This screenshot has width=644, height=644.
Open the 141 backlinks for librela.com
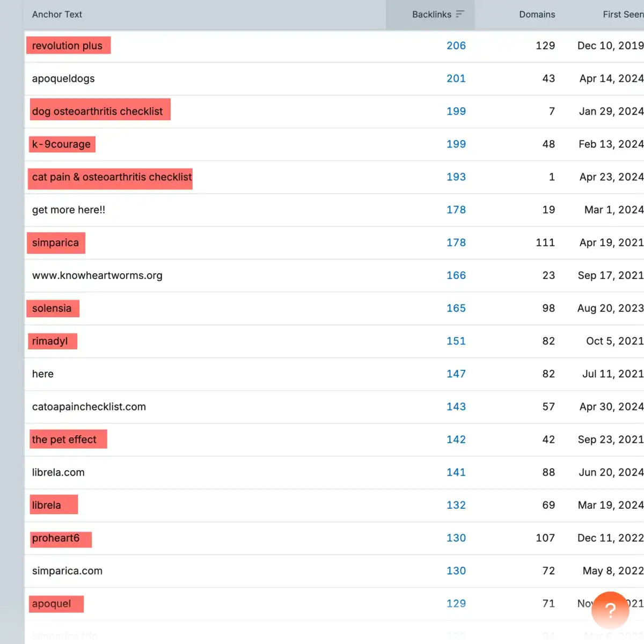456,472
